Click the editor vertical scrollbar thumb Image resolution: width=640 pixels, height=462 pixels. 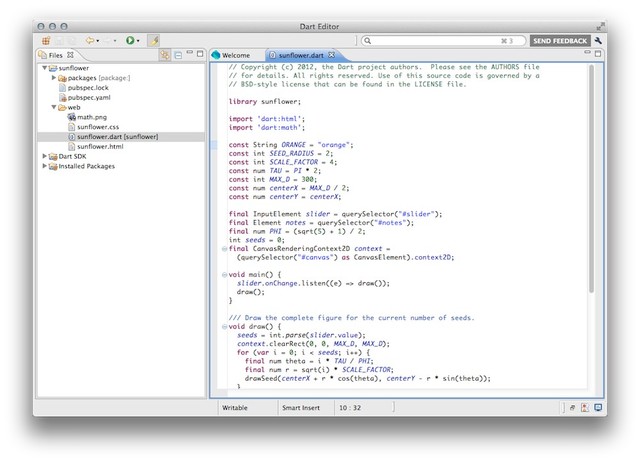[x=591, y=178]
